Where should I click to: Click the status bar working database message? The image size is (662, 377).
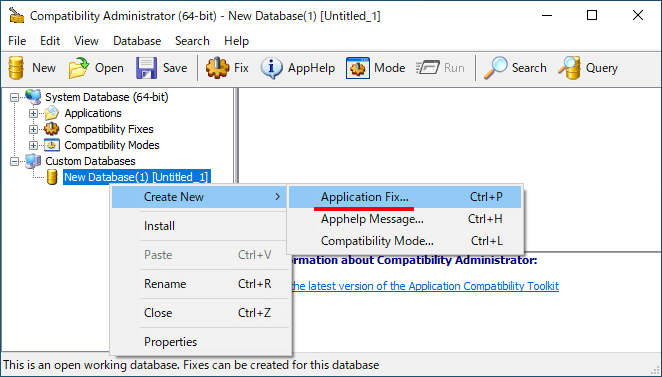(x=191, y=365)
